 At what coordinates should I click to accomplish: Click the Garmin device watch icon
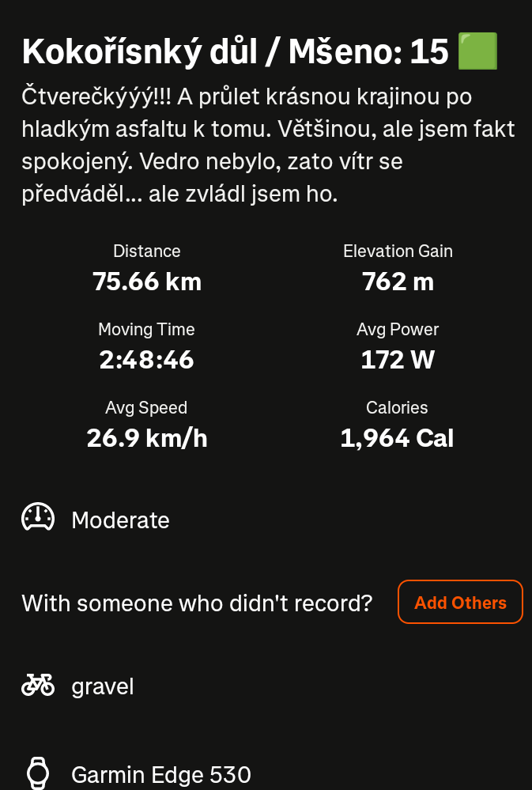(38, 773)
